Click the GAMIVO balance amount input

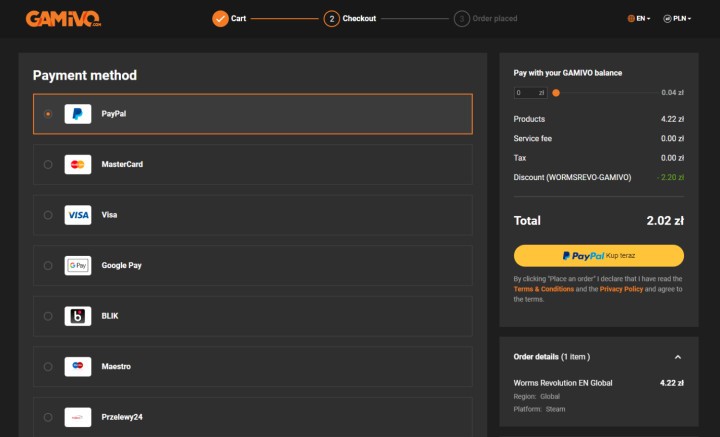530,93
